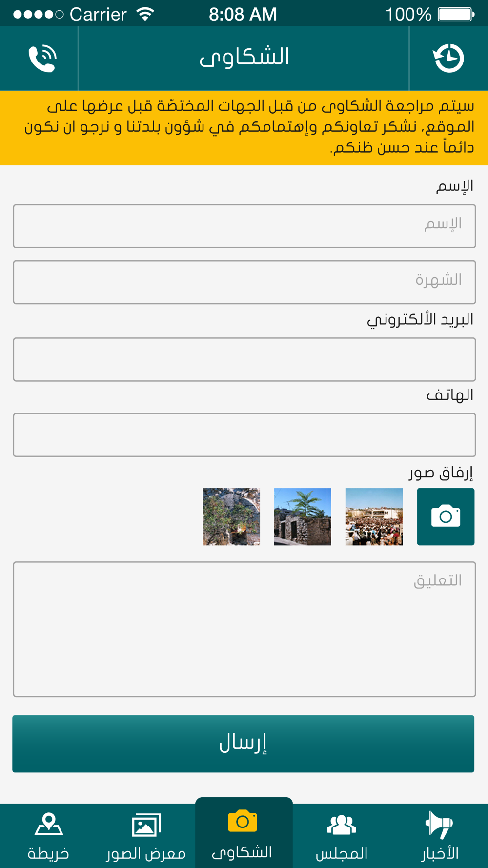
Task: Tap the camera button to attach photo
Action: (x=446, y=517)
